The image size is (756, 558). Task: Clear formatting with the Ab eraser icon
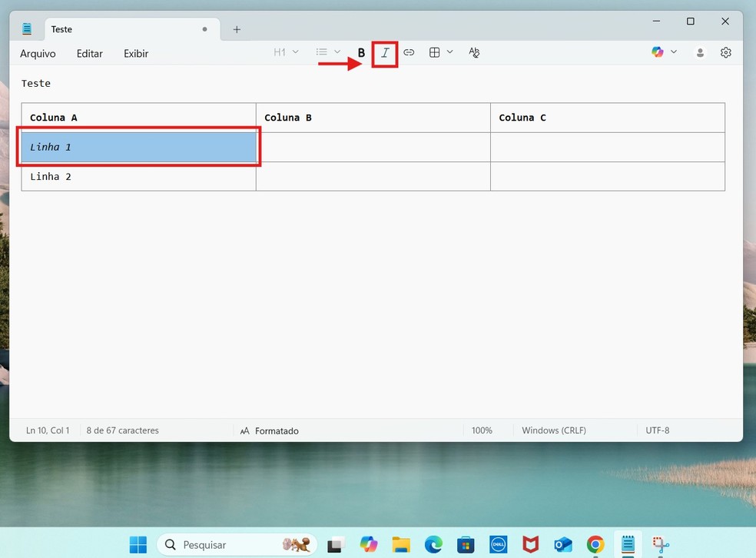point(474,52)
